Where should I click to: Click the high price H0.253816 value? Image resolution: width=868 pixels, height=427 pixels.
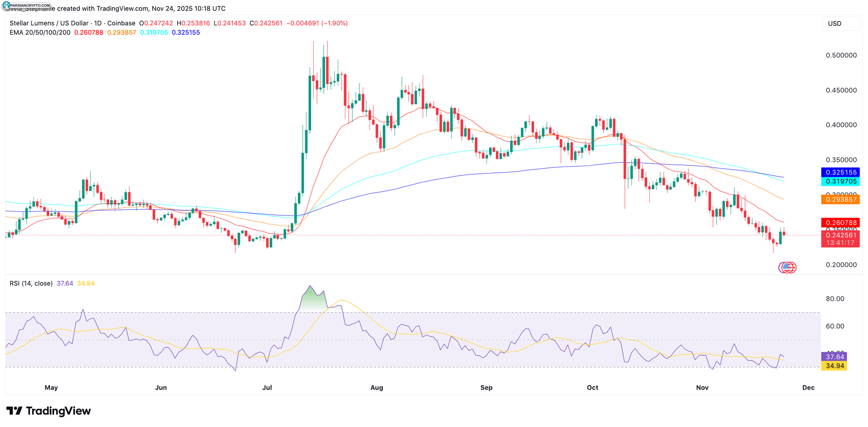(x=193, y=23)
